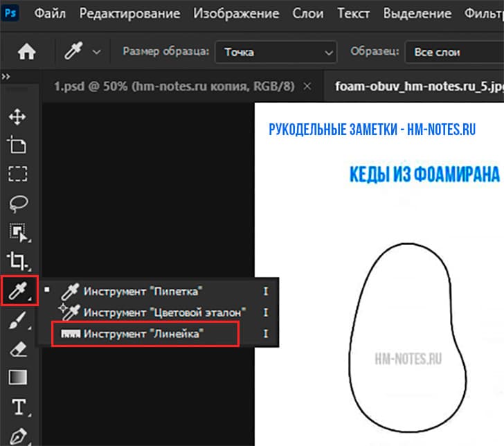The height and width of the screenshot is (446, 504).
Task: Open the "Размер образца" dropdown
Action: (276, 52)
